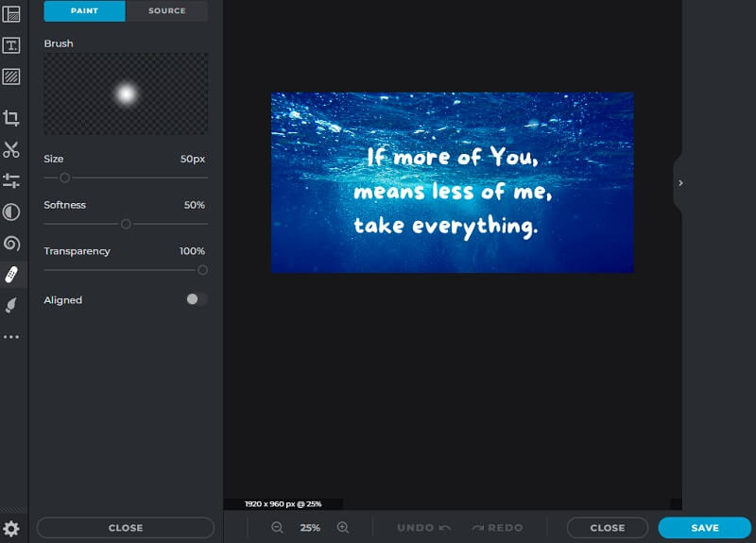
Task: Open the settings gear icon
Action: pyautogui.click(x=11, y=529)
